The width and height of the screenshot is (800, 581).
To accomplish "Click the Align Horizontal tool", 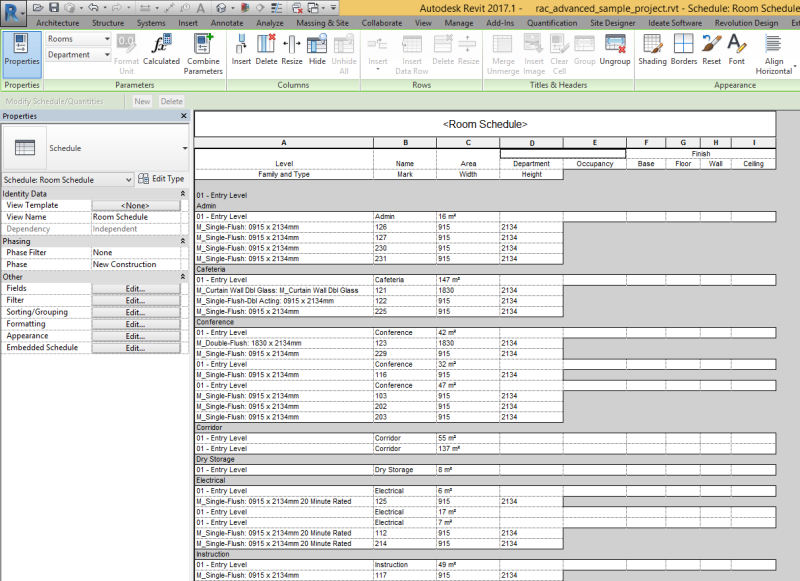I will point(771,52).
